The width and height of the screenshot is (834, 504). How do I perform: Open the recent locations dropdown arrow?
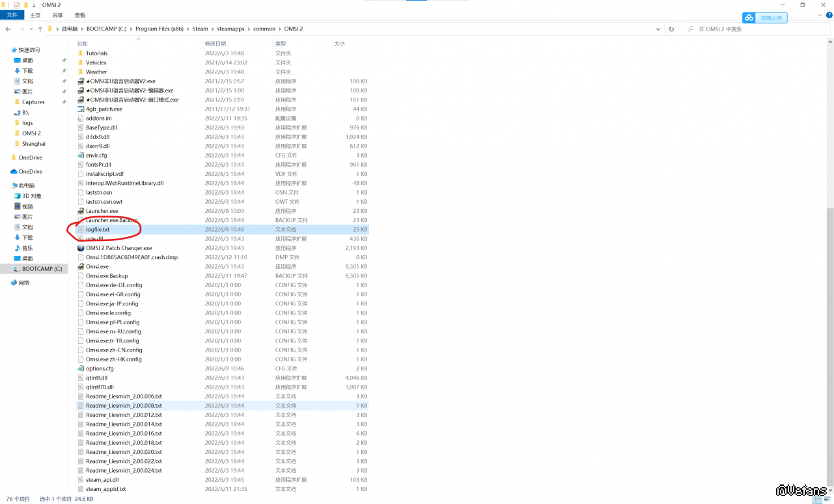point(31,29)
